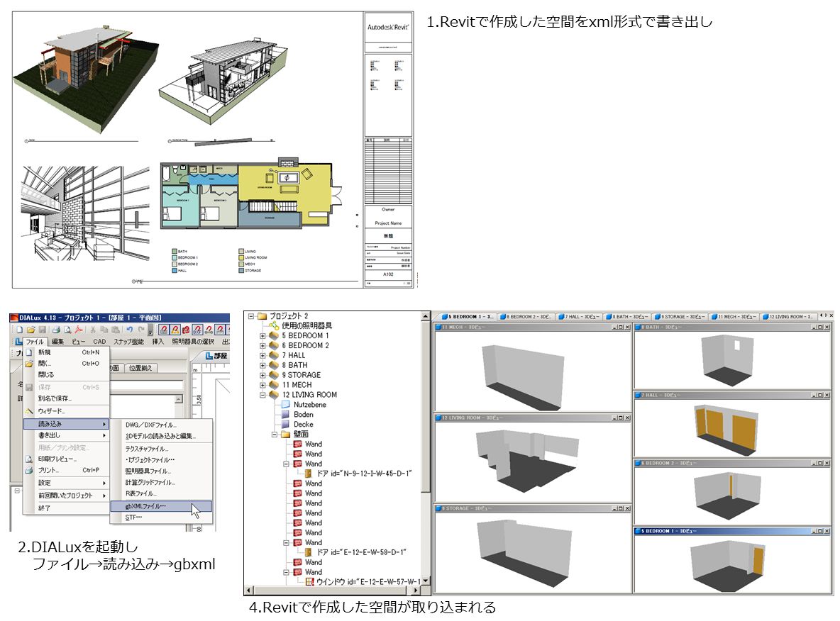The height and width of the screenshot is (621, 840).
Task: Click the first Wand brick icon under 壁面
Action: [298, 444]
